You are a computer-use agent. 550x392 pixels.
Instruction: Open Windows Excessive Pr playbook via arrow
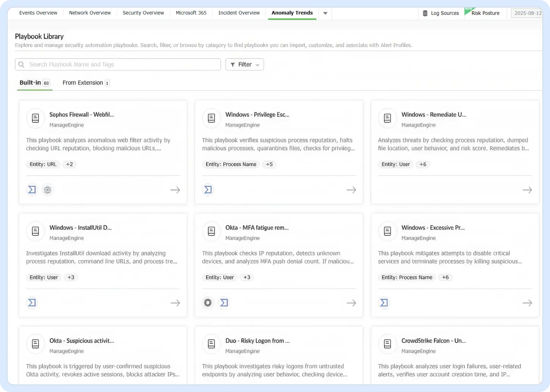point(527,303)
